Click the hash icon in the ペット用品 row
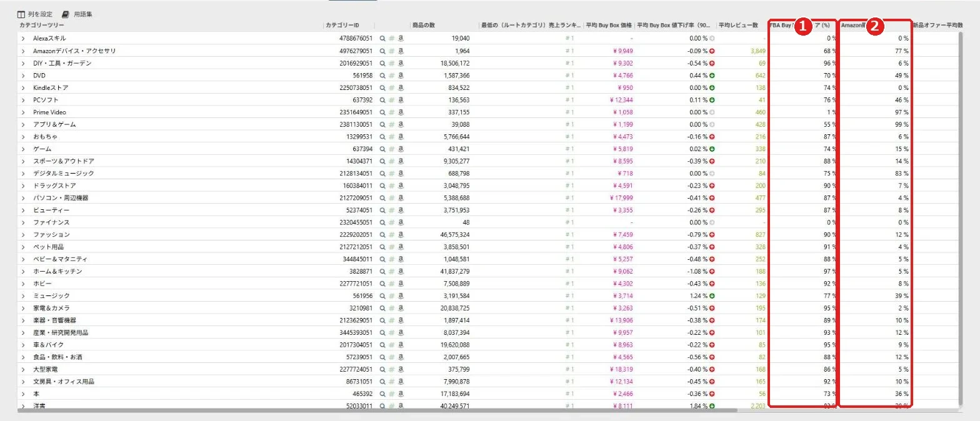The width and height of the screenshot is (980, 421). pos(392,247)
